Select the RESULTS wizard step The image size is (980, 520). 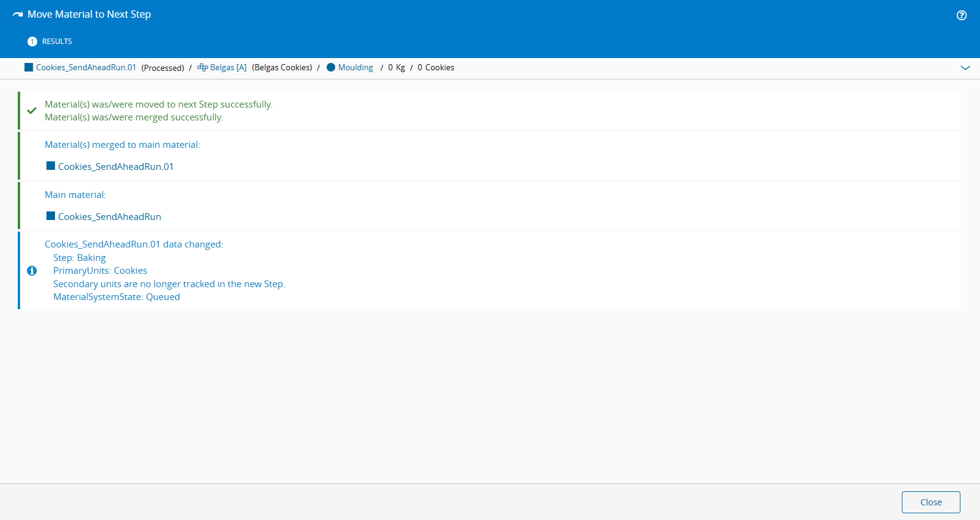click(57, 42)
